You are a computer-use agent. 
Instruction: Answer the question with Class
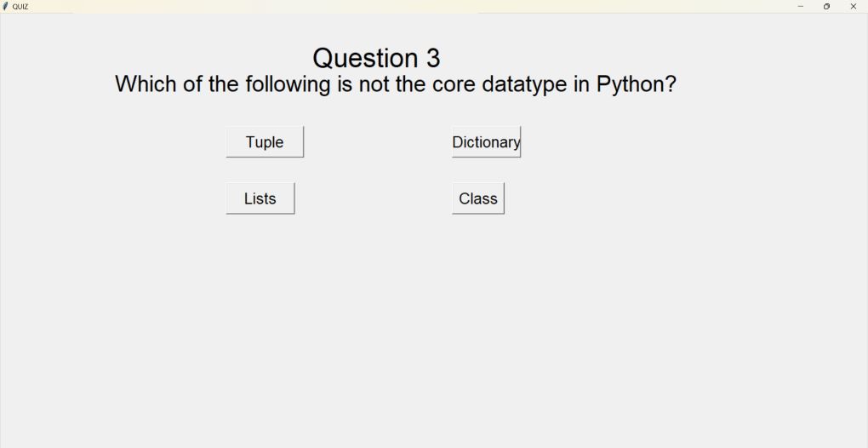pos(477,198)
